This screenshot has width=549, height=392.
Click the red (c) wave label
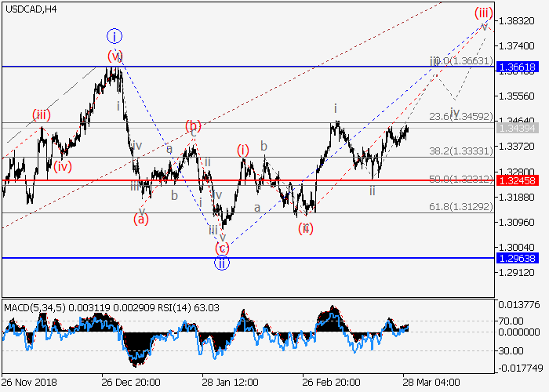[x=222, y=248]
